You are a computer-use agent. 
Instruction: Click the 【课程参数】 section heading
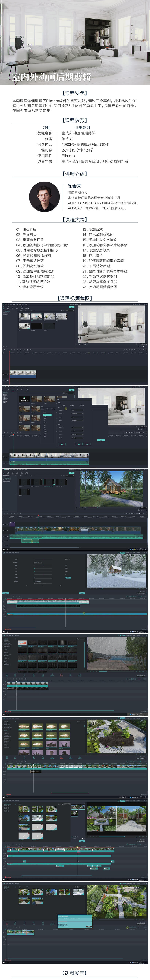pos(75,120)
